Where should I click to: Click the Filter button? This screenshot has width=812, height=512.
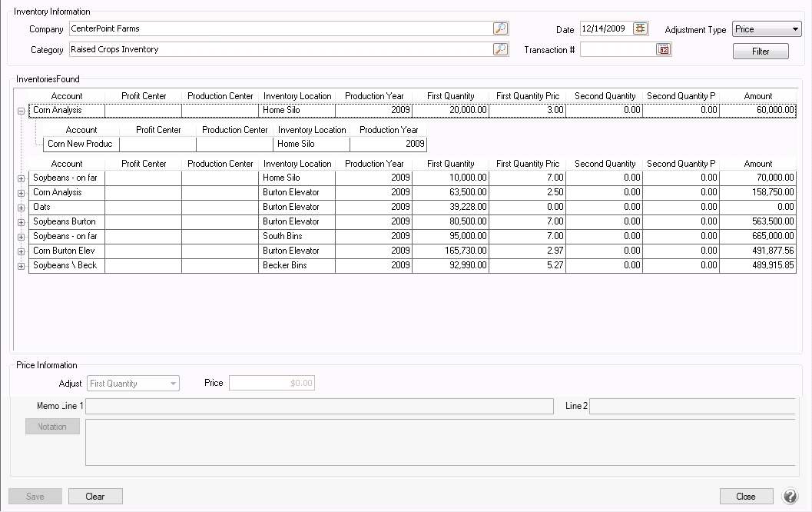click(x=761, y=52)
